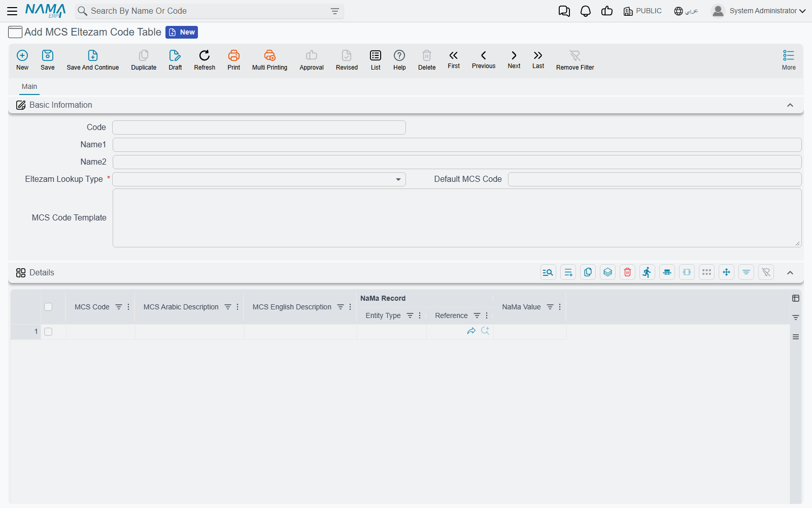
Task: Open Multi Printing tool
Action: [x=269, y=60]
